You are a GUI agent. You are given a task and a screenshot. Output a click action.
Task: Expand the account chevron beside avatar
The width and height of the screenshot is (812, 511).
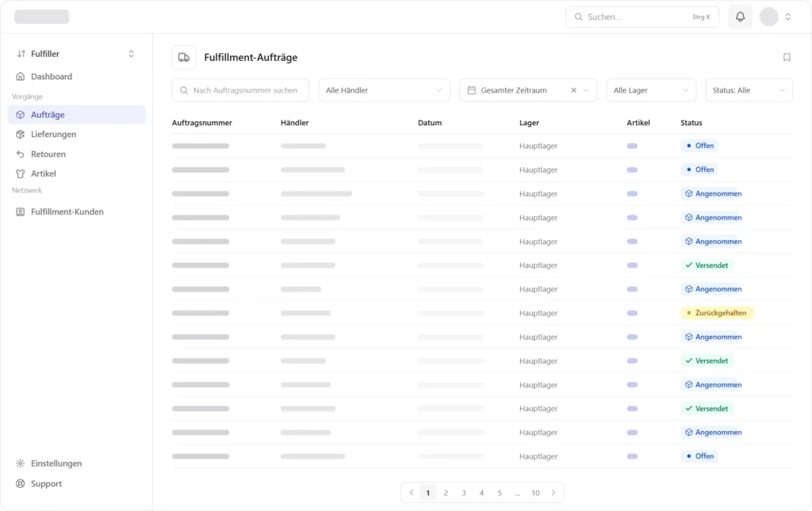787,17
